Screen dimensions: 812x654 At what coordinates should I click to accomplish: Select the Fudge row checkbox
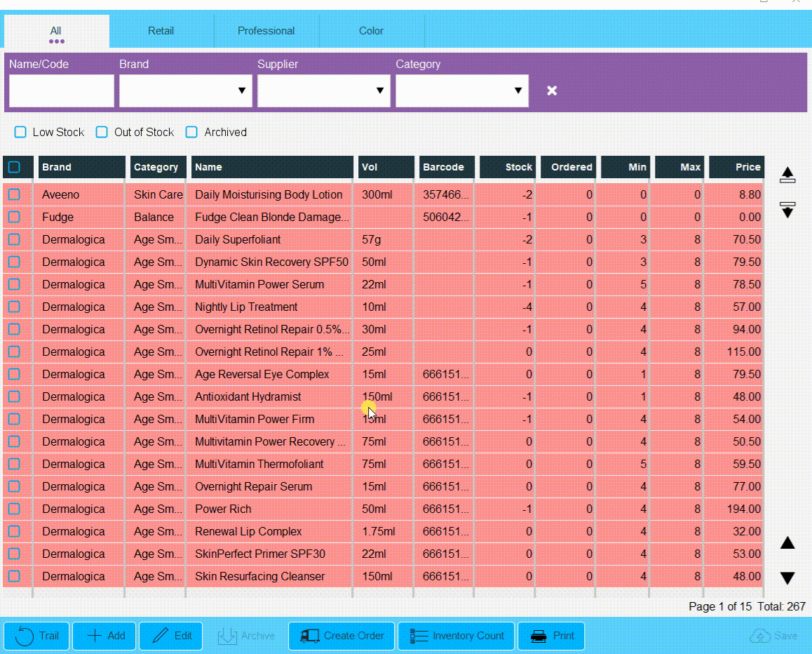click(x=14, y=217)
